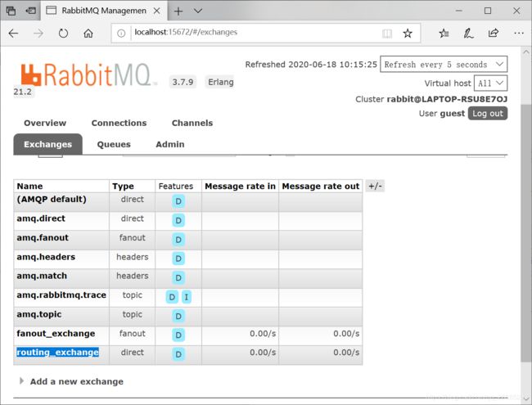This screenshot has width=532, height=405.
Task: Open the fanout_exchange link
Action: point(56,334)
